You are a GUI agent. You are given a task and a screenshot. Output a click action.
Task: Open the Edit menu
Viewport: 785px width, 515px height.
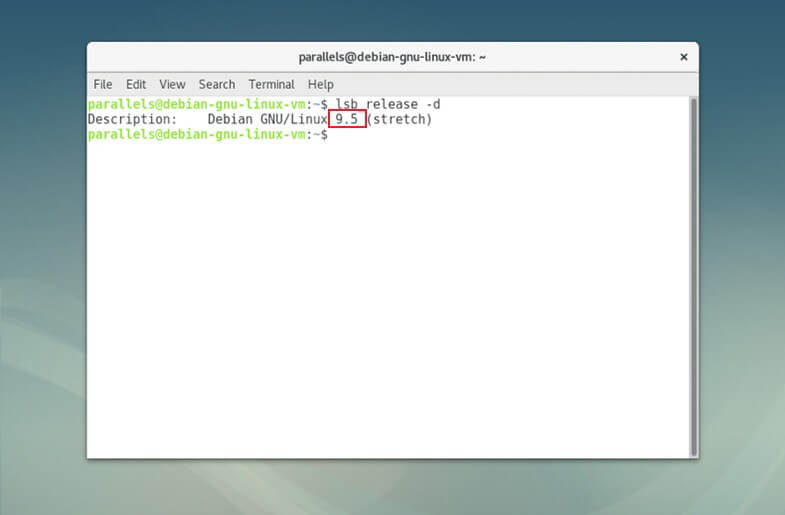136,84
